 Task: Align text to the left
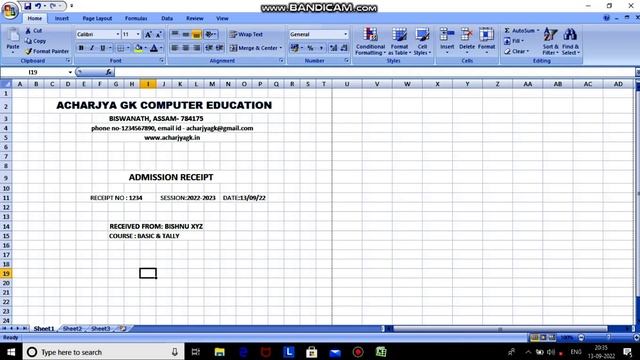pyautogui.click(x=175, y=48)
